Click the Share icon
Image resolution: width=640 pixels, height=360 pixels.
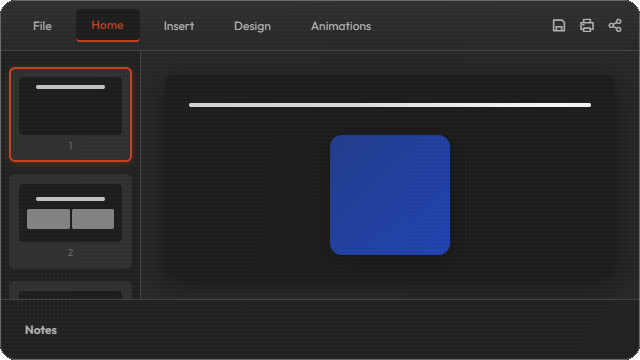tap(615, 25)
